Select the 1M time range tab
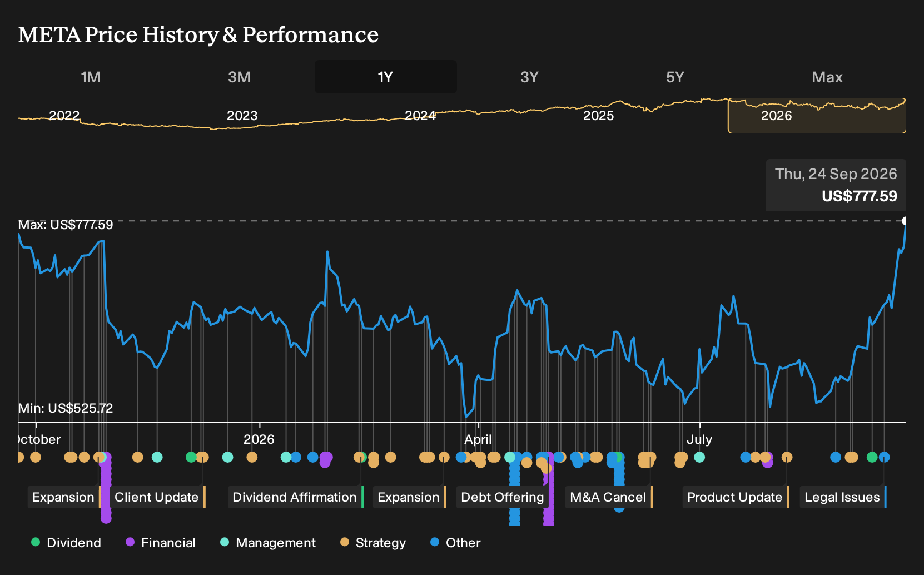Viewport: 924px width, 575px height. [91, 77]
